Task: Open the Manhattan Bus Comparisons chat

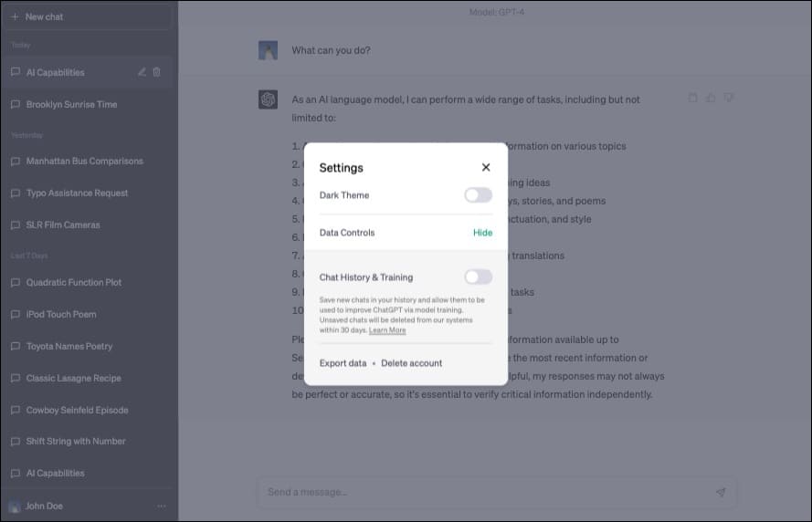Action: coord(87,162)
